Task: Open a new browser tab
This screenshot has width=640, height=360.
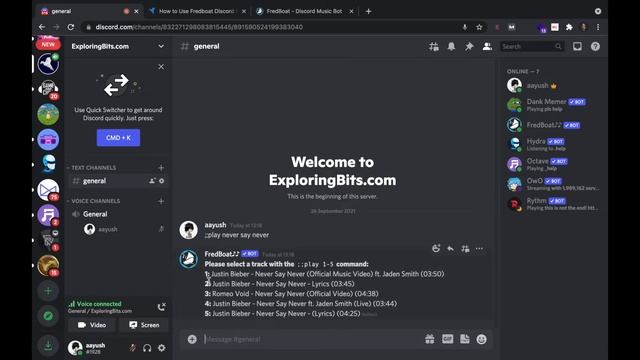Action: pos(368,11)
